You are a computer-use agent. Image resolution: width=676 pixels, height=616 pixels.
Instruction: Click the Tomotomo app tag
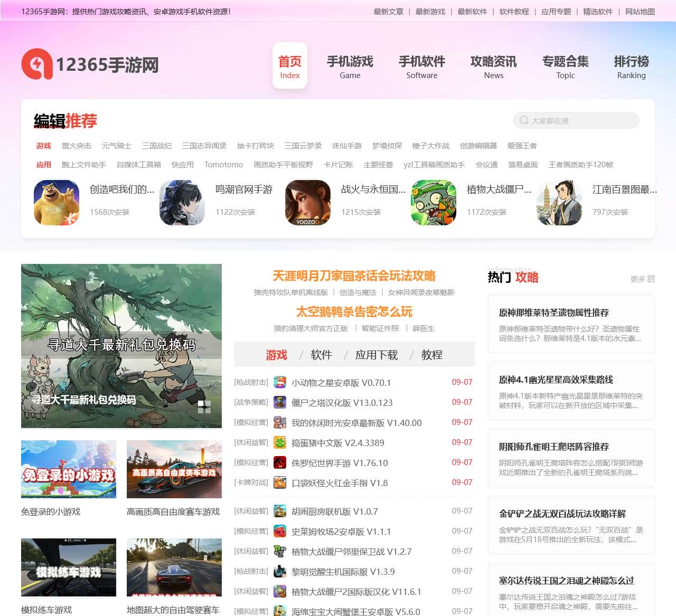pos(224,165)
